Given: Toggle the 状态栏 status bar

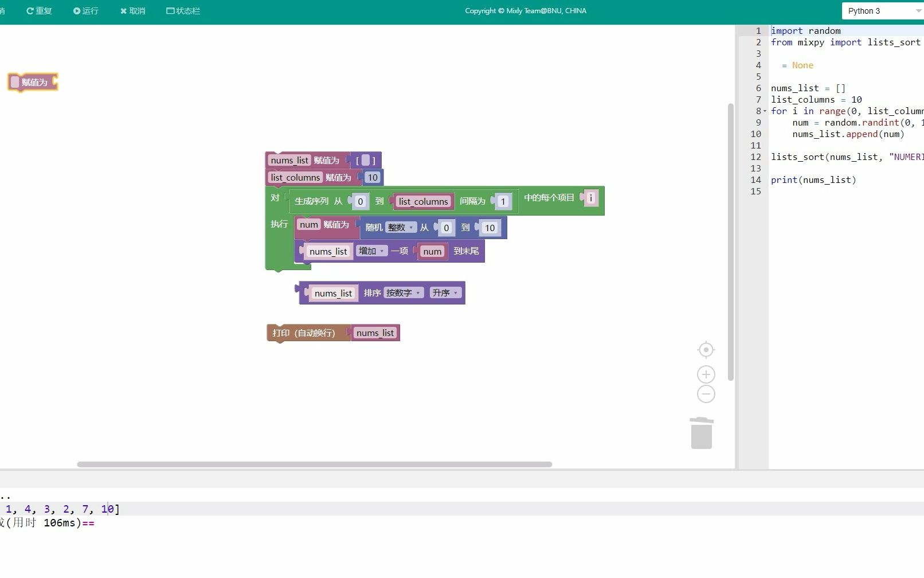Looking at the screenshot, I should (x=183, y=11).
